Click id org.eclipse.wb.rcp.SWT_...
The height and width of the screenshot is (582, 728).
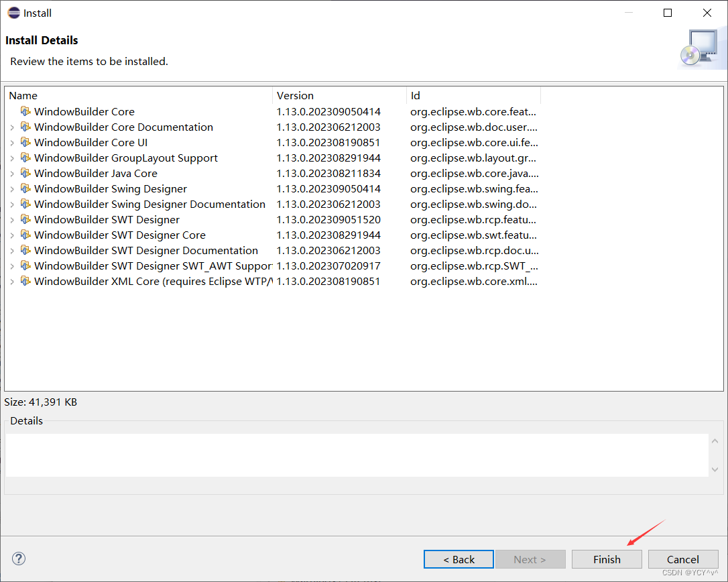[474, 266]
